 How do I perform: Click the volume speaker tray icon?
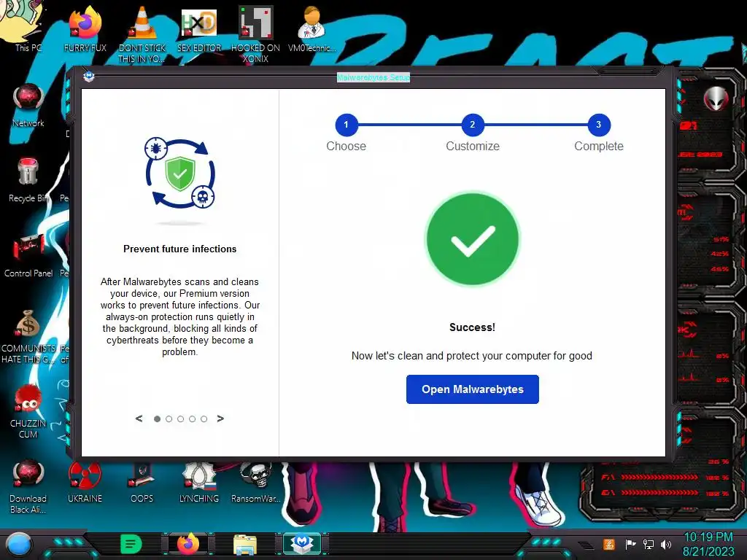pyautogui.click(x=666, y=544)
